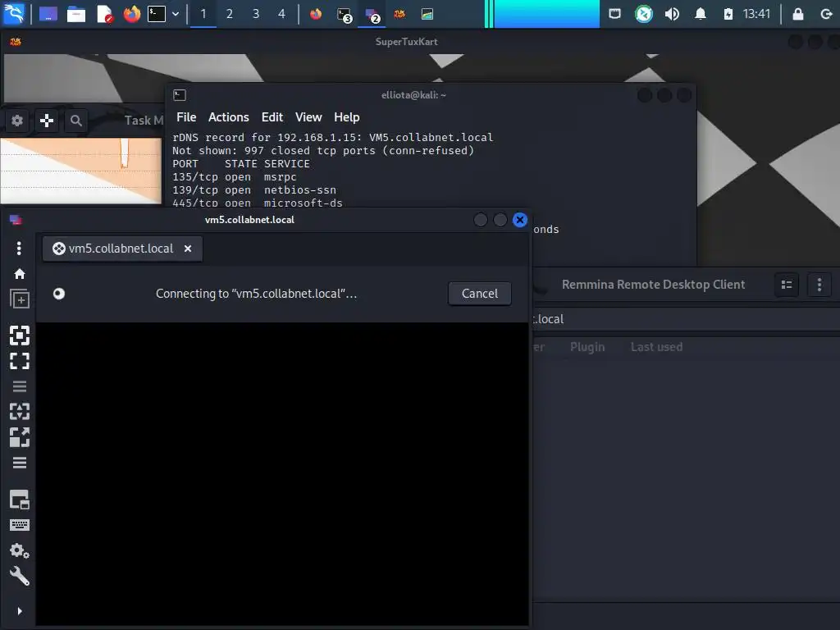The height and width of the screenshot is (630, 840).
Task: Open connection preferences via the gears icon
Action: [x=20, y=550]
